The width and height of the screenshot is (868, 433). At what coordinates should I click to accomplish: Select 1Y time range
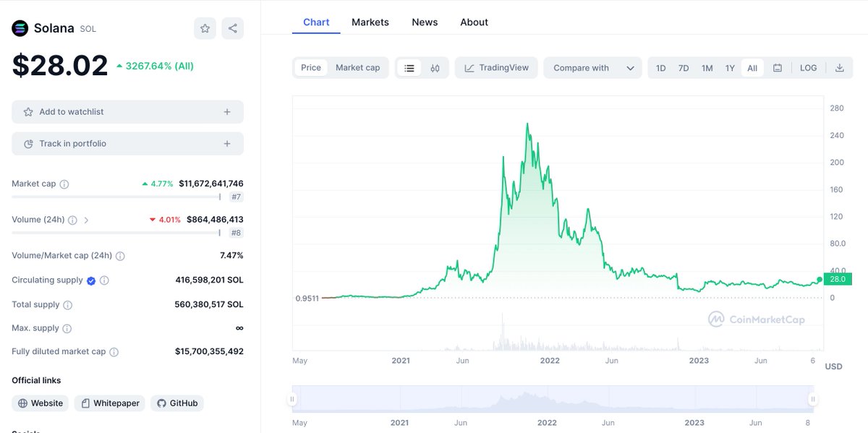[x=730, y=68]
